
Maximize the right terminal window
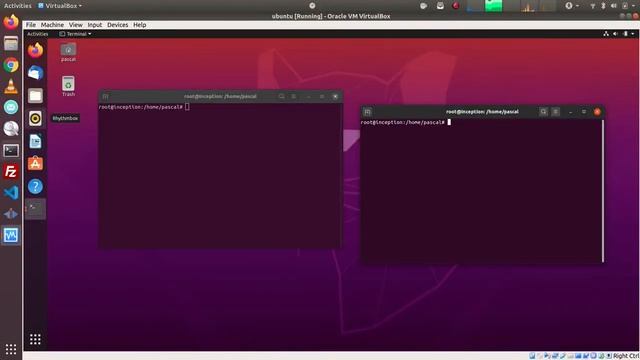[x=584, y=112]
